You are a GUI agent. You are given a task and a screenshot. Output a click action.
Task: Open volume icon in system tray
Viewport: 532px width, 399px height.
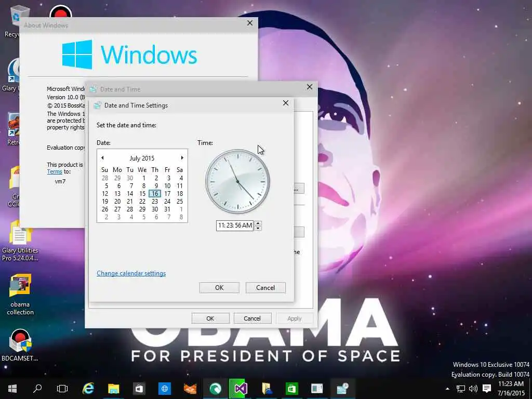tap(473, 389)
